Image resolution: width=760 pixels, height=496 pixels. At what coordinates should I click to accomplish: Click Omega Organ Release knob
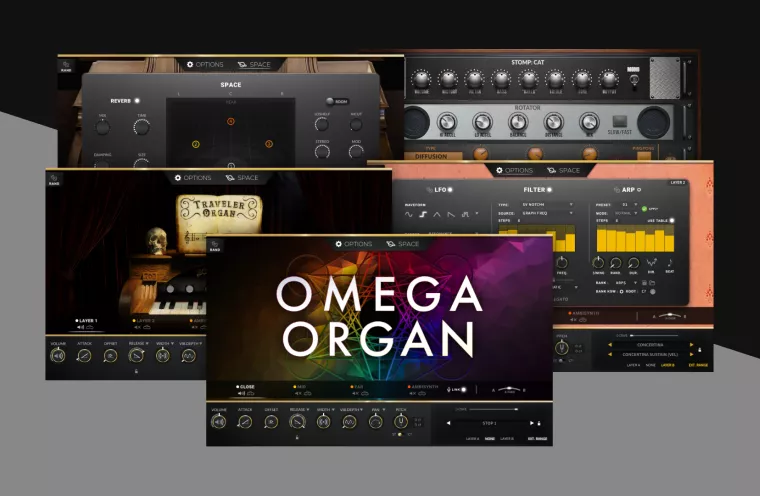[x=297, y=422]
